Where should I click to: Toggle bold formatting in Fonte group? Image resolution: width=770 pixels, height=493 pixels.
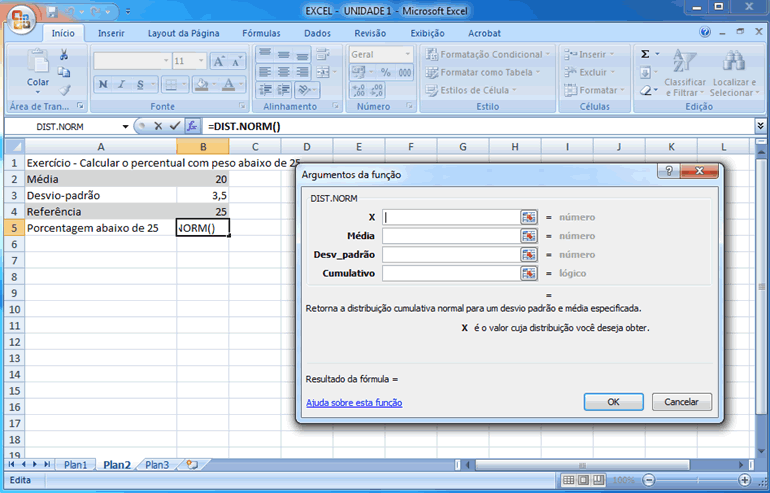click(x=102, y=84)
